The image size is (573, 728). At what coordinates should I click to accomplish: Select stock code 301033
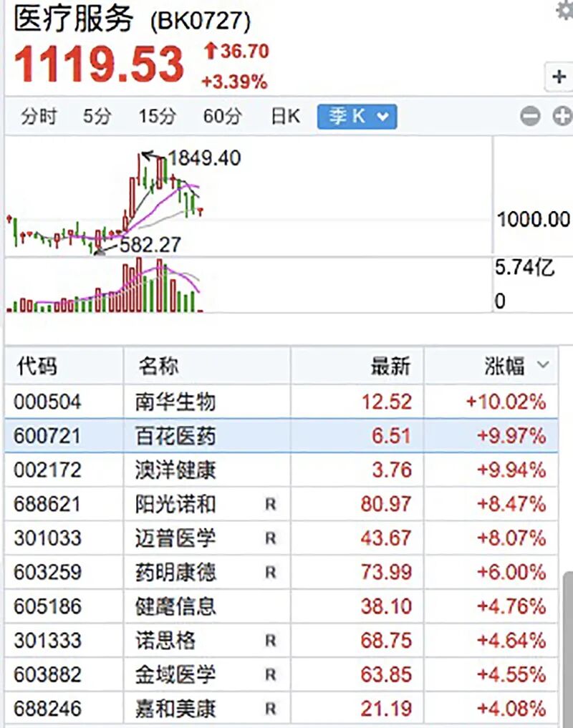[x=47, y=538]
